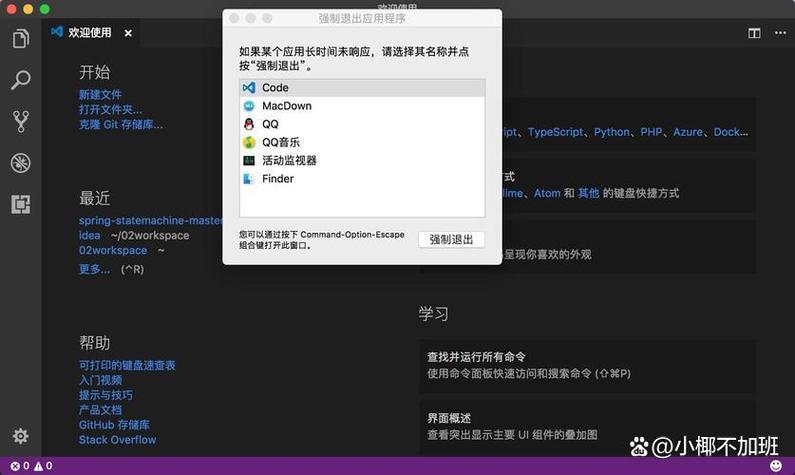Open the Explorer files icon in activity bar
The image size is (795, 475).
[x=20, y=39]
